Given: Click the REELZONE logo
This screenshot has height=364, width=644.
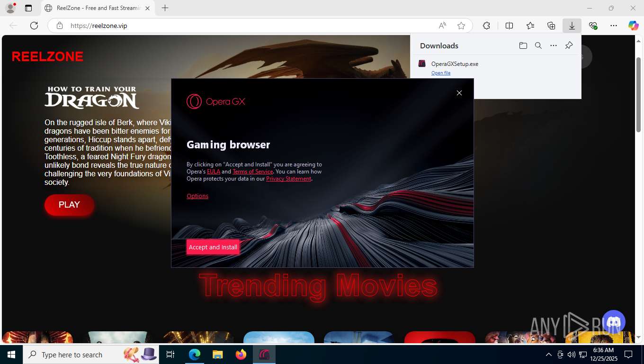Looking at the screenshot, I should [x=47, y=57].
